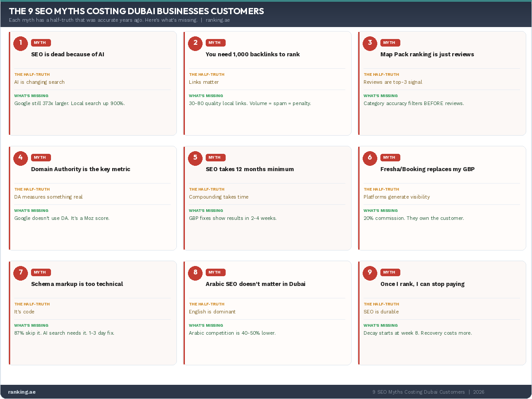Click 'Arabic SEO doesn't matter in Dubai' title
Viewport: 532px width, 399px height.
coord(255,284)
